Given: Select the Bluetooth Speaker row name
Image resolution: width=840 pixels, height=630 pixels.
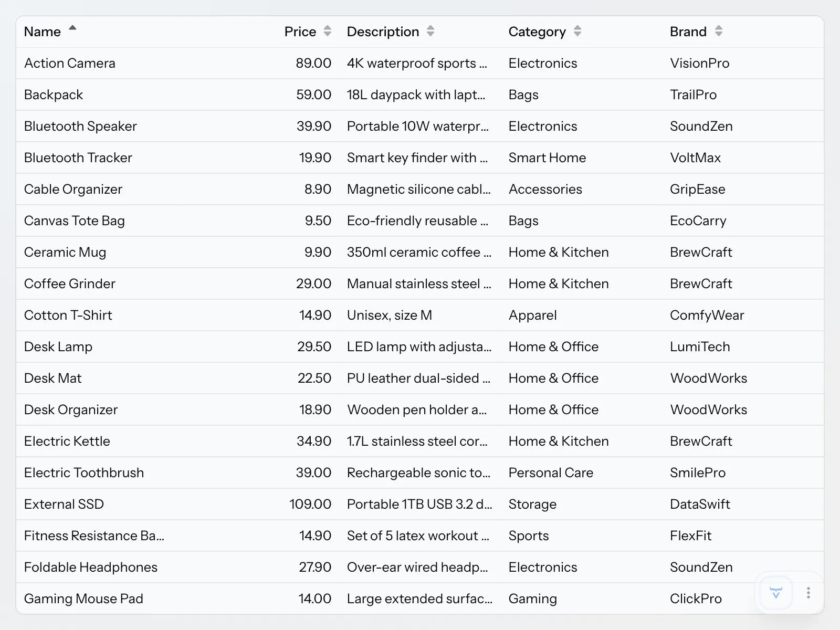Looking at the screenshot, I should coord(80,126).
